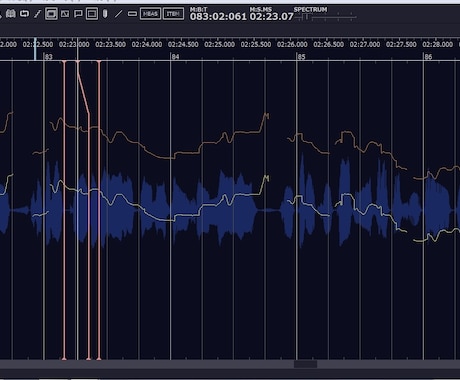The height and width of the screenshot is (380, 460).
Task: Click the lower pitch curve's end marker M
Action: [x=266, y=178]
